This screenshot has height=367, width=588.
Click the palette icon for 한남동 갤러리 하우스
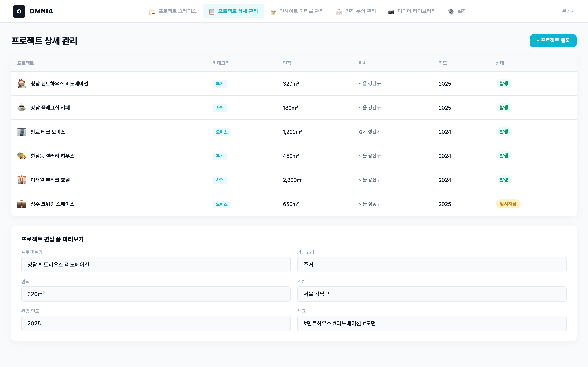[x=21, y=156]
